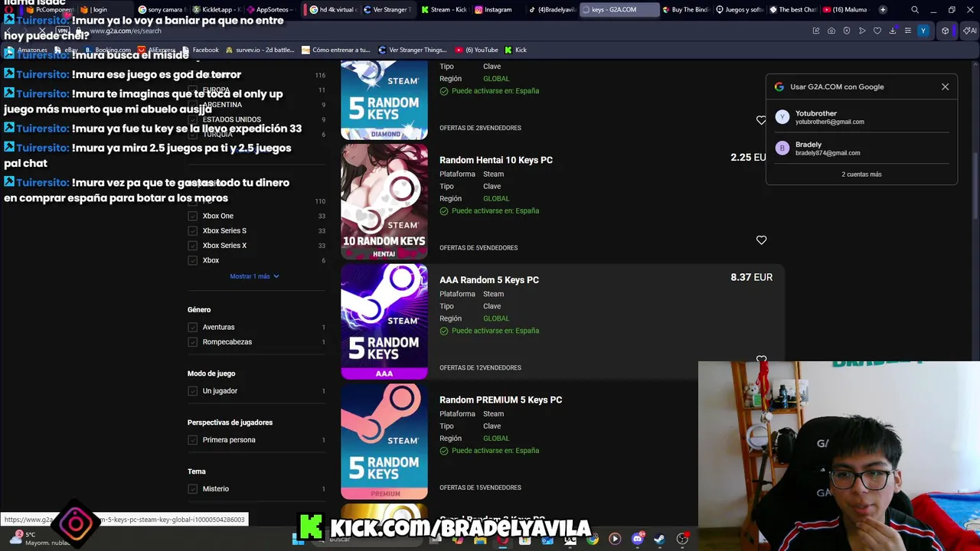This screenshot has width=980, height=551.
Task: Add Random Hentai 10 Keys to wishlist
Action: (761, 240)
